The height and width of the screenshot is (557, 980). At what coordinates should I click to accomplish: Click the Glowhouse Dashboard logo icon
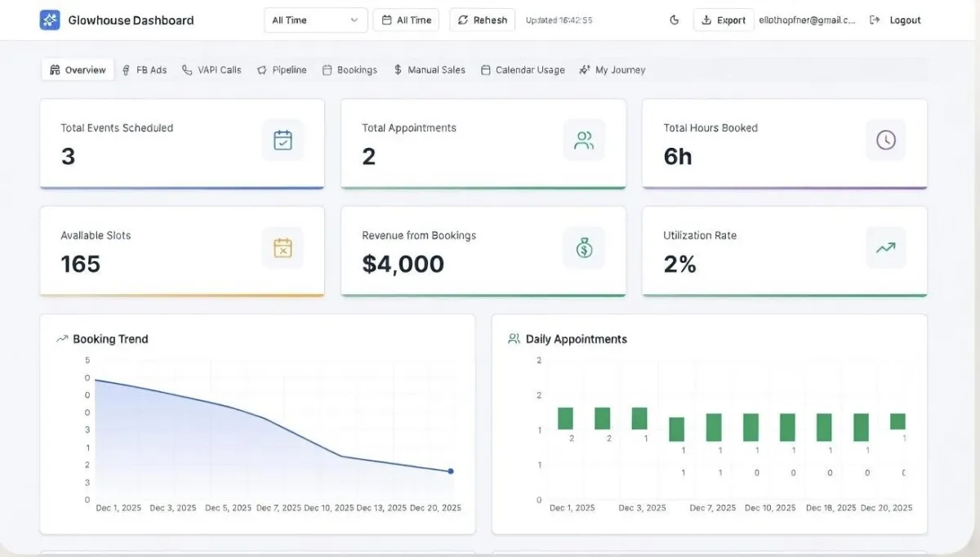point(50,20)
